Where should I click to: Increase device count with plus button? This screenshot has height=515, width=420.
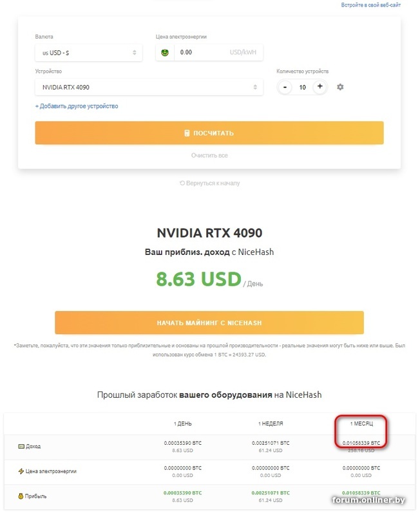point(320,87)
